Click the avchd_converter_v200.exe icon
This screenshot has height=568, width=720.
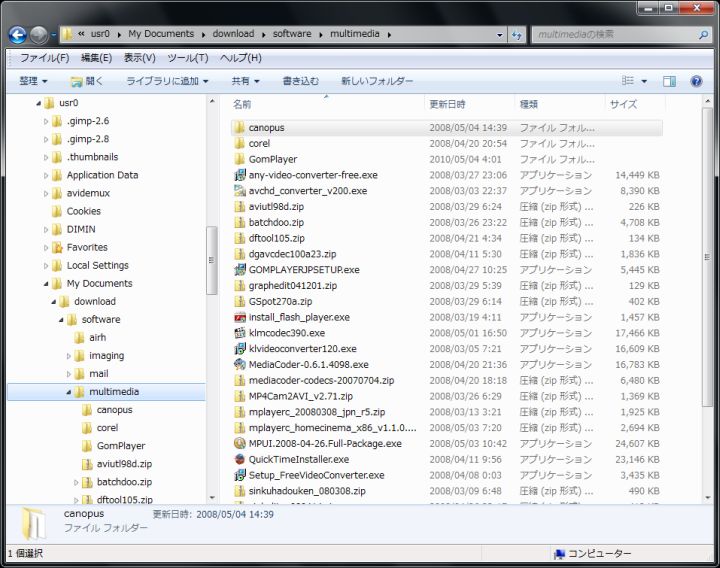click(x=239, y=191)
